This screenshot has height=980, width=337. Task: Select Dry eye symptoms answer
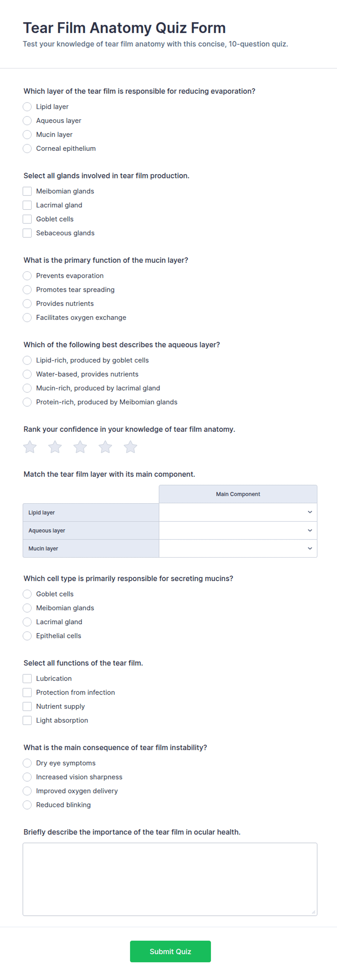[x=27, y=763]
